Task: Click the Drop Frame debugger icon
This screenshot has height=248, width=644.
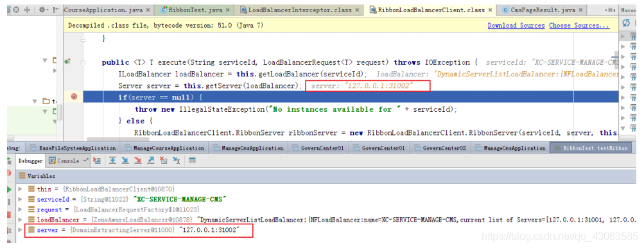Action: tap(163, 161)
